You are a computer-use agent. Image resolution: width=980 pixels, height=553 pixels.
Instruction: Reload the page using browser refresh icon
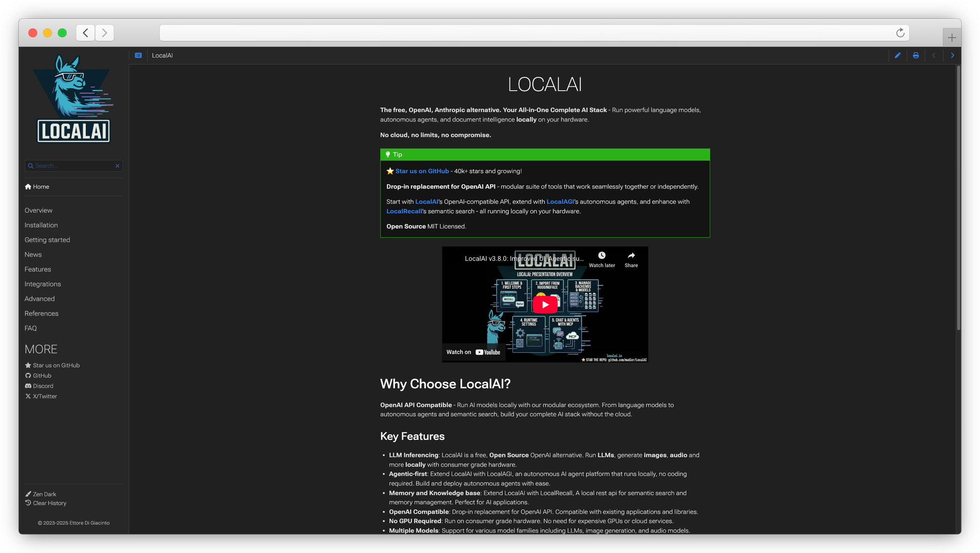coord(900,33)
